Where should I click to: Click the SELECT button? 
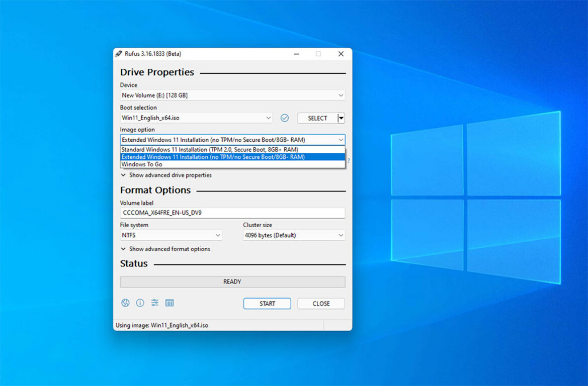coord(317,118)
